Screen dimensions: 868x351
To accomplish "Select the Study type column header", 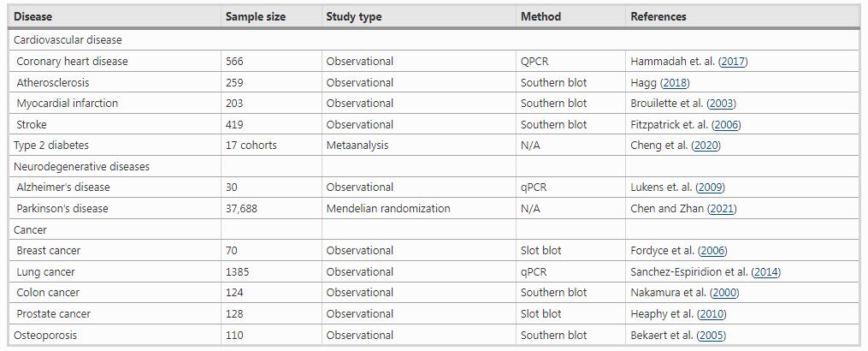I will point(353,16).
